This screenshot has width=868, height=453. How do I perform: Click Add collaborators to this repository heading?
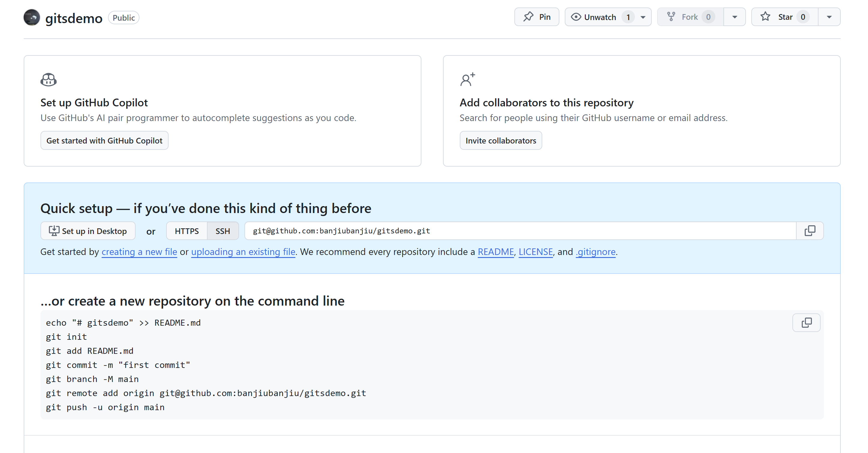coord(546,103)
